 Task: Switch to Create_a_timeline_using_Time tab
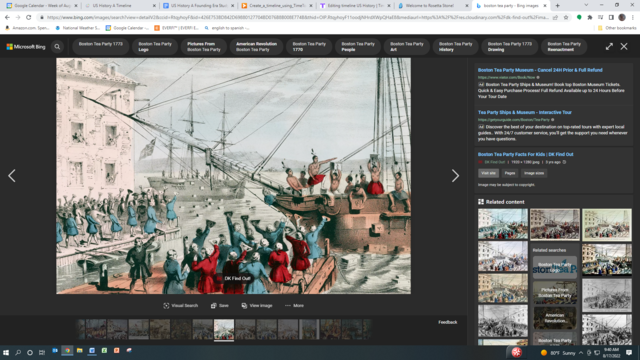point(276,6)
